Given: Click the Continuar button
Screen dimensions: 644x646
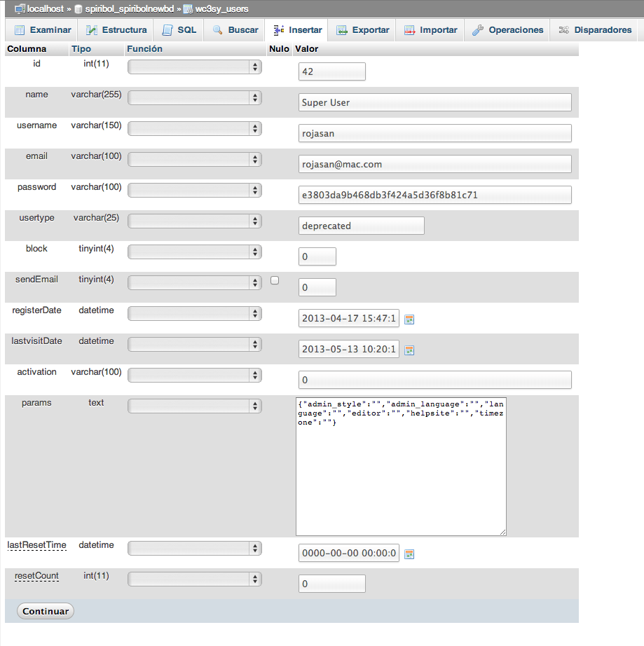Looking at the screenshot, I should (46, 611).
